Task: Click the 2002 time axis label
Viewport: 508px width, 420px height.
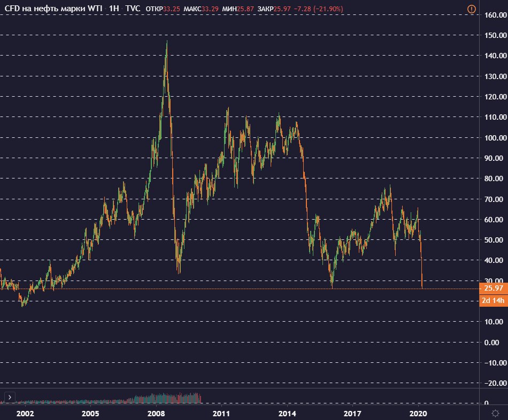Action: (25, 414)
